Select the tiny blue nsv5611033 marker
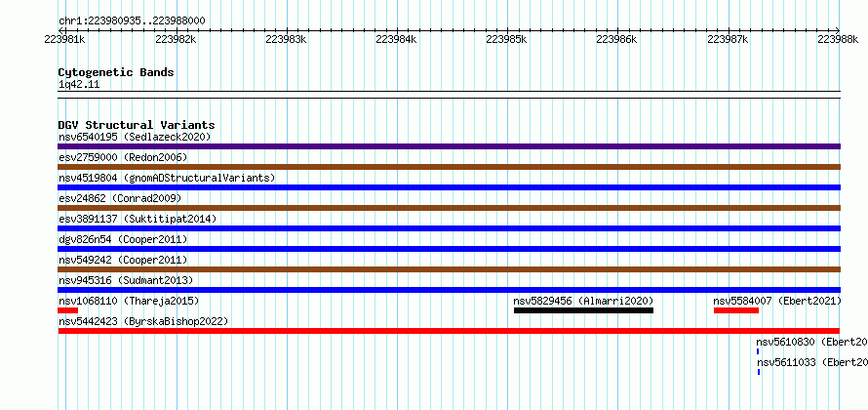868x410 pixels. coord(759,372)
